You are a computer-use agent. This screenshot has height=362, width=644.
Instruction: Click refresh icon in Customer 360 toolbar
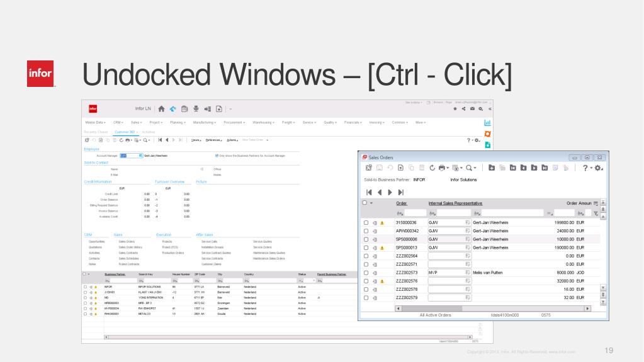tap(121, 140)
